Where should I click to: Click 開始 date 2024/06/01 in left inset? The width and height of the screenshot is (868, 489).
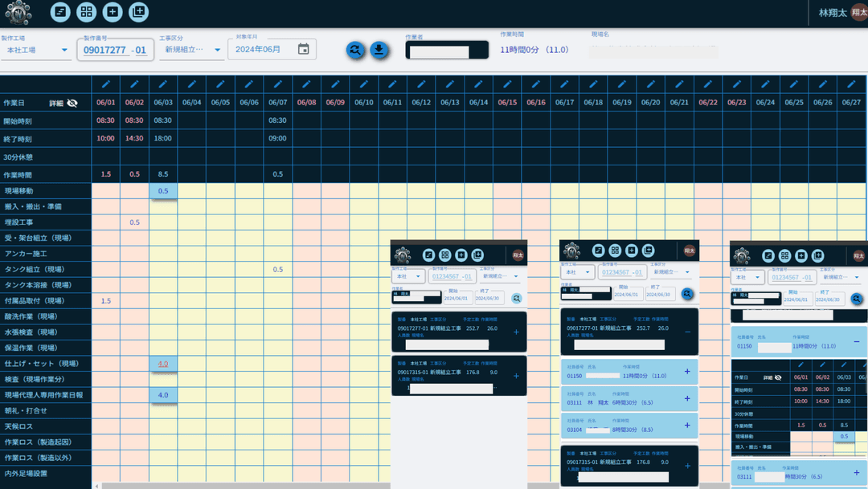pyautogui.click(x=457, y=298)
